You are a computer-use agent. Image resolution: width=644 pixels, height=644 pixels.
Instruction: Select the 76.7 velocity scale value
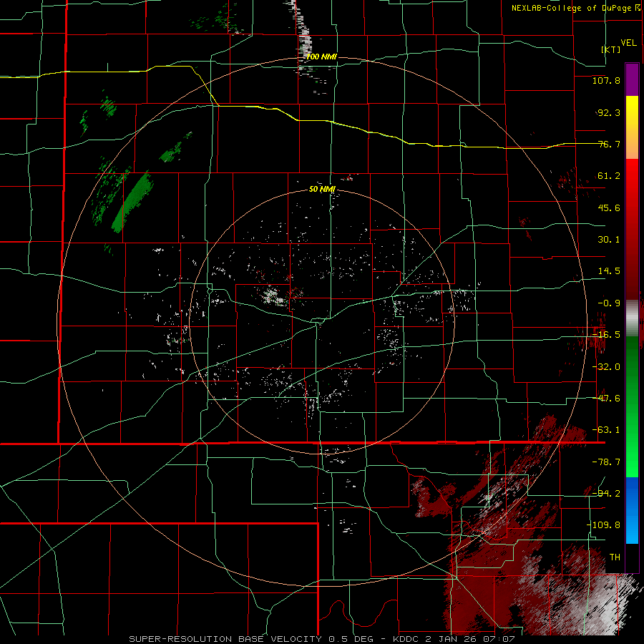pyautogui.click(x=608, y=144)
